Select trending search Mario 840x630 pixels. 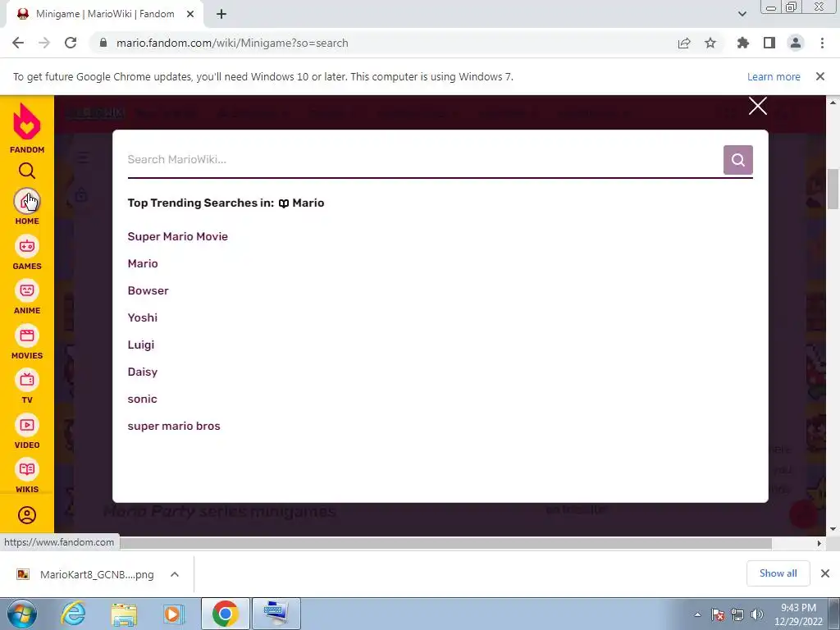(143, 263)
